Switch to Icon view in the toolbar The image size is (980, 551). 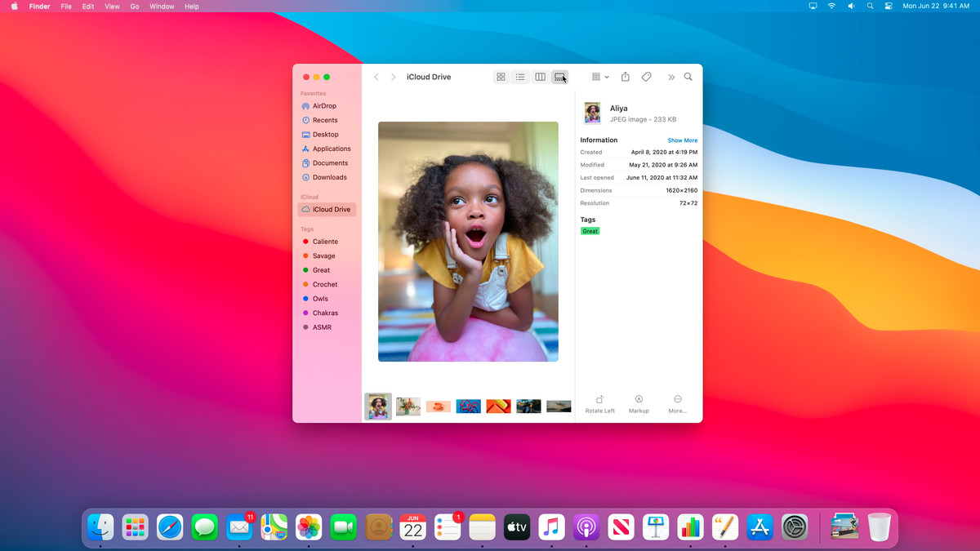tap(501, 76)
